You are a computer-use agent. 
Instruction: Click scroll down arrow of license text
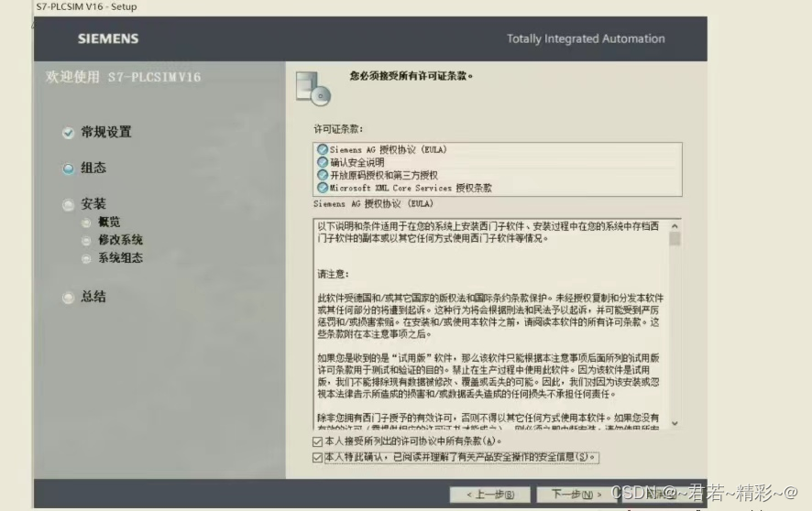click(x=675, y=423)
